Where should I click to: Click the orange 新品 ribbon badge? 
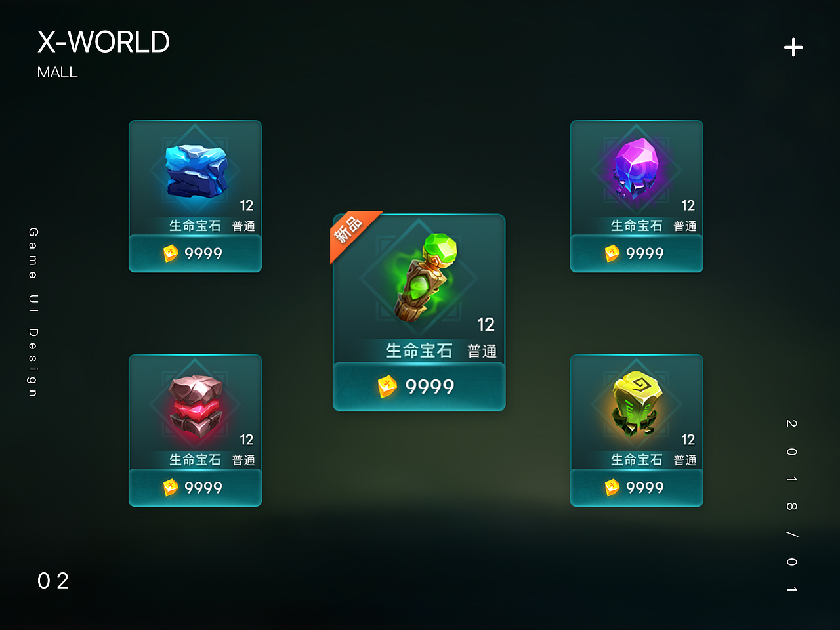[352, 233]
